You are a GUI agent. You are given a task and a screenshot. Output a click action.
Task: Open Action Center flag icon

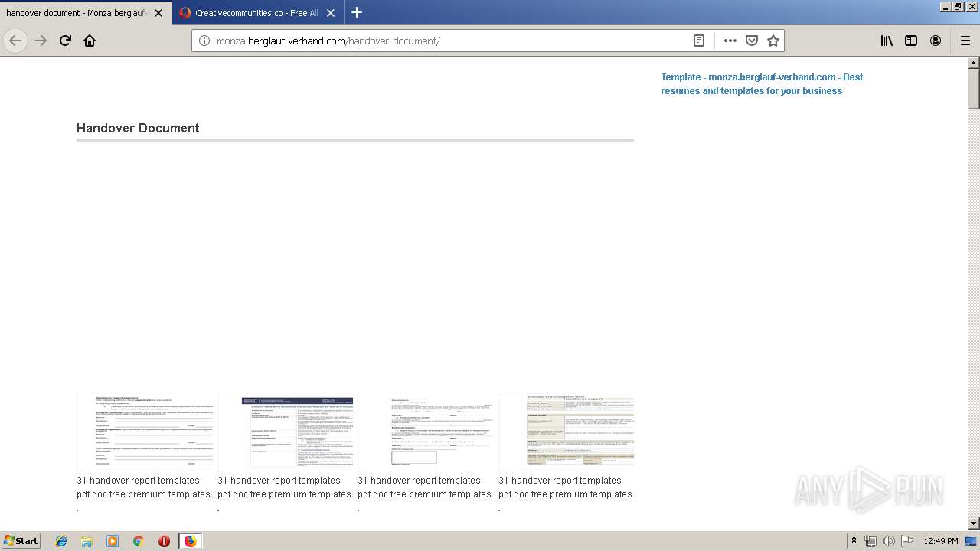pos(907,541)
